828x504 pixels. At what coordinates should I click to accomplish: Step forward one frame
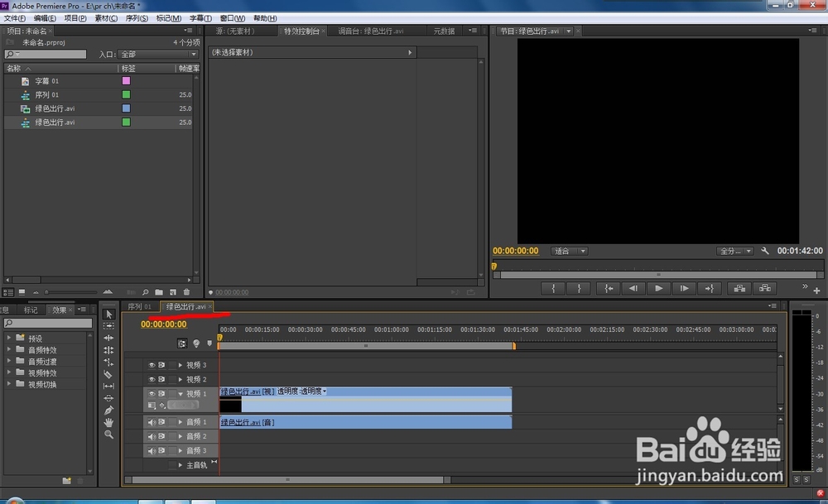(x=684, y=288)
